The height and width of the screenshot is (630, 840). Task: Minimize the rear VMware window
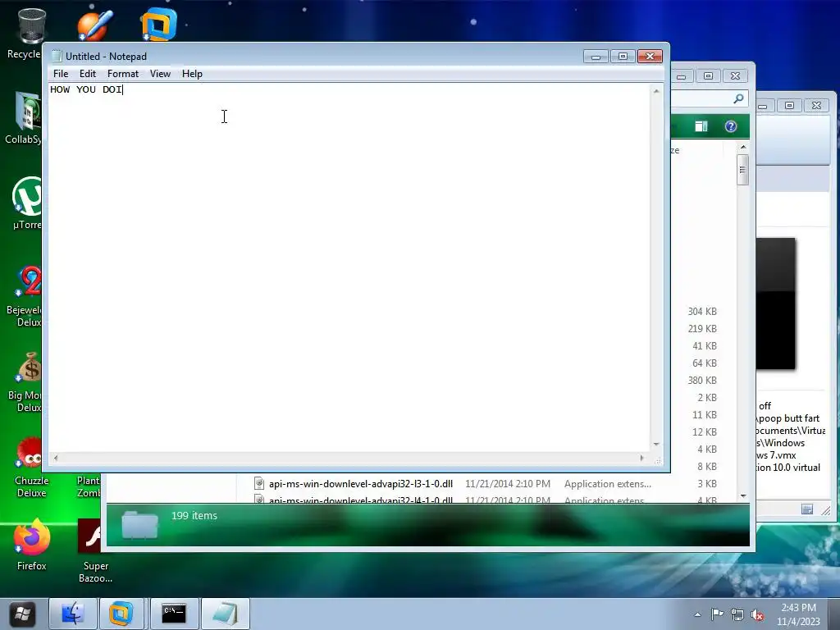click(x=762, y=106)
